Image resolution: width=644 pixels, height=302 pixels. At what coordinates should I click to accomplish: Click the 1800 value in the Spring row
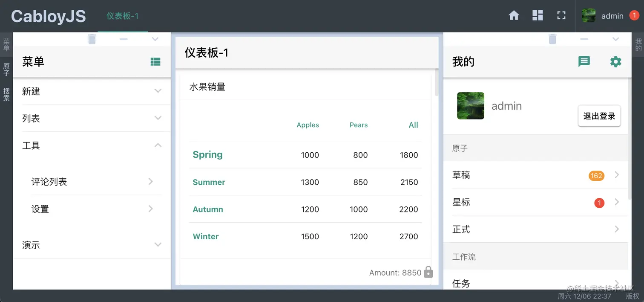click(409, 155)
